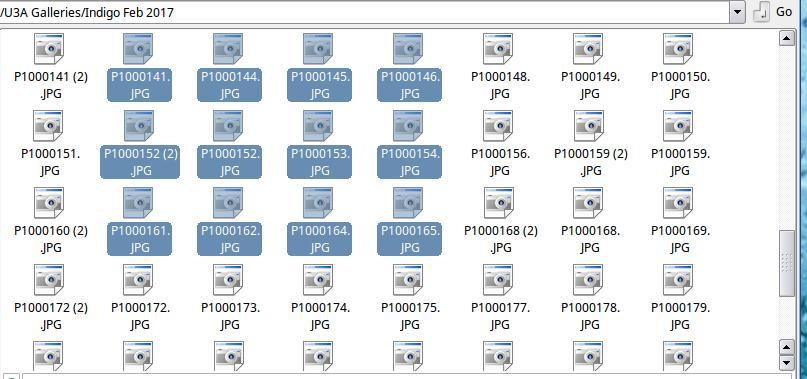This screenshot has height=379, width=807.
Task: Open the location path dropdown arrow
Action: coord(738,12)
